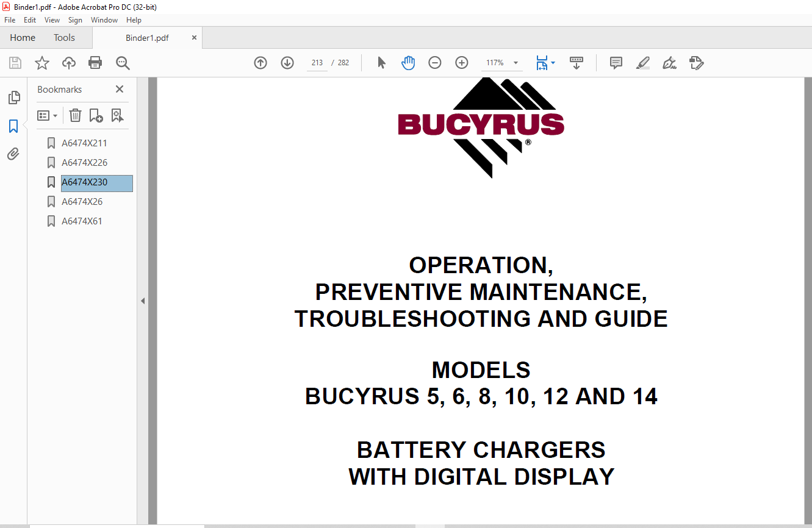This screenshot has width=812, height=528.
Task: Open the Edit menu
Action: tap(30, 20)
